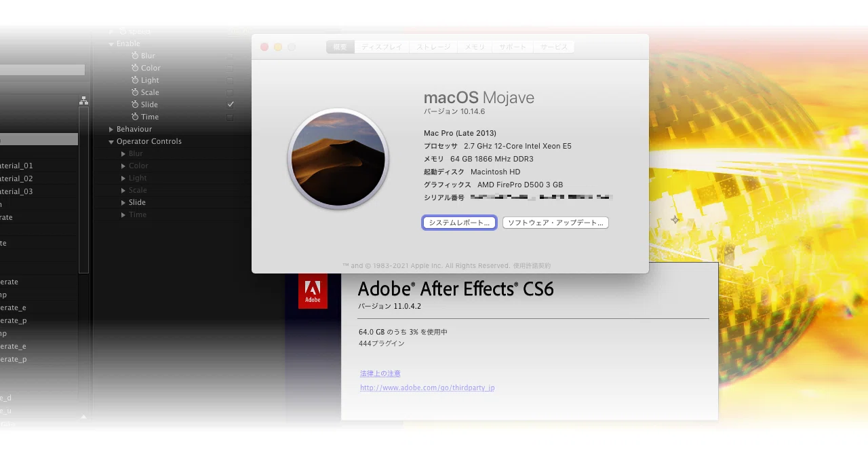Click the '444プラグイン' text
The image size is (868, 454).
pos(382,343)
